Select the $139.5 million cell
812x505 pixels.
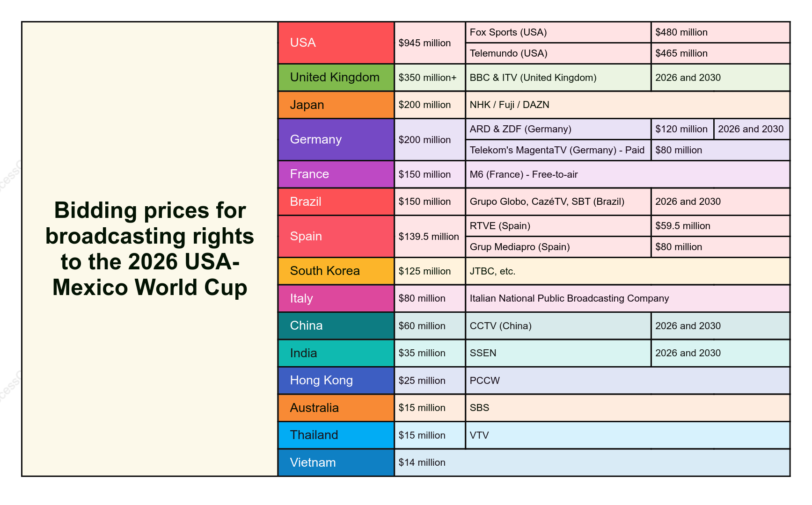pyautogui.click(x=430, y=236)
